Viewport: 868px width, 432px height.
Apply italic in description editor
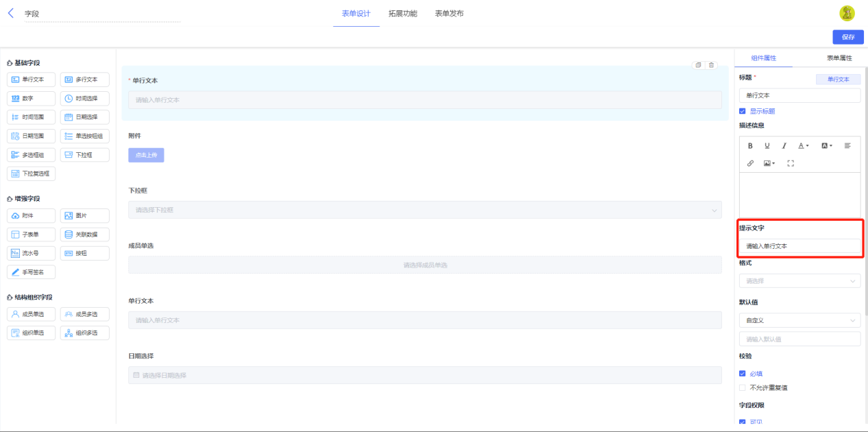point(784,145)
